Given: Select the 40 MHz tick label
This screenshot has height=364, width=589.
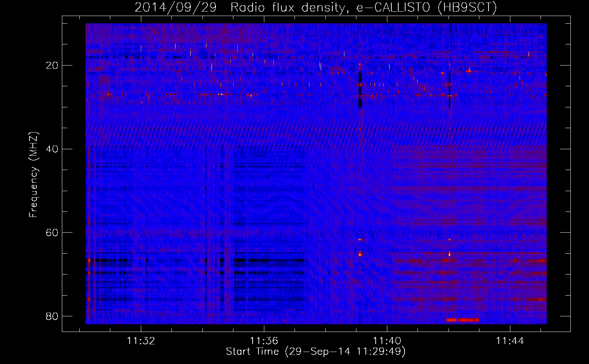Looking at the screenshot, I should 52,149.
